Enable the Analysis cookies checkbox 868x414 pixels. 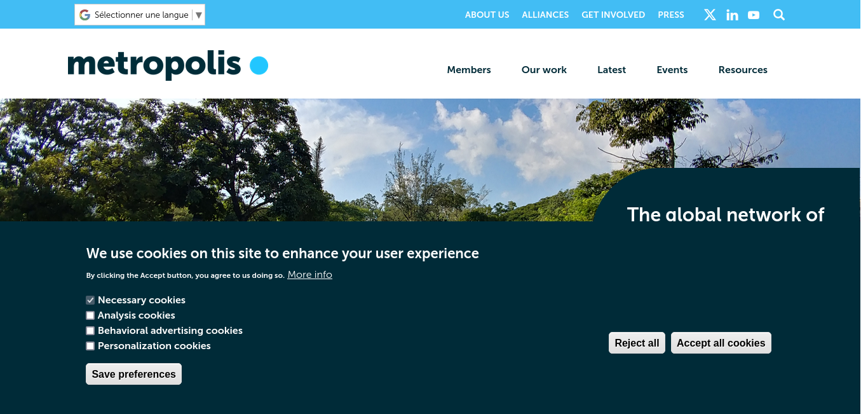click(x=90, y=315)
